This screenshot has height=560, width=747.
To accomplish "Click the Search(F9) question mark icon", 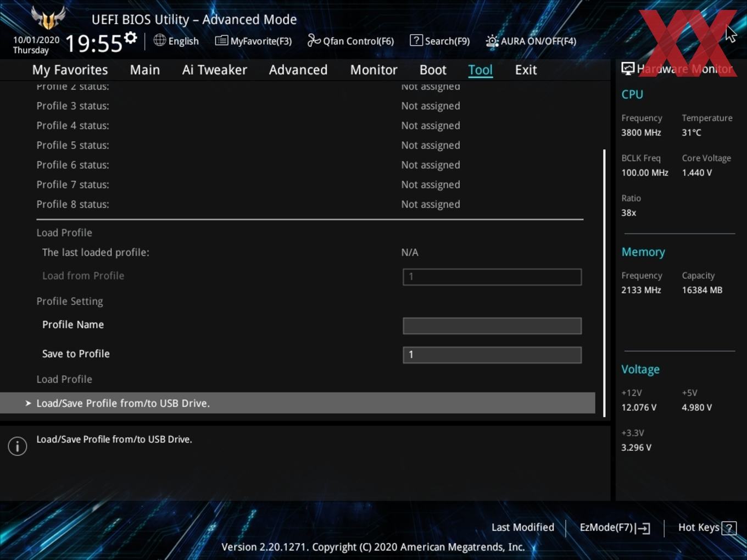I will pos(416,40).
